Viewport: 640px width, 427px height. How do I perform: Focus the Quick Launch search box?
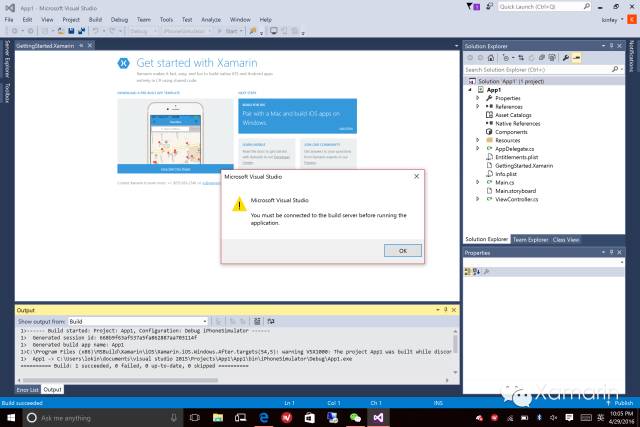pyautogui.click(x=544, y=7)
